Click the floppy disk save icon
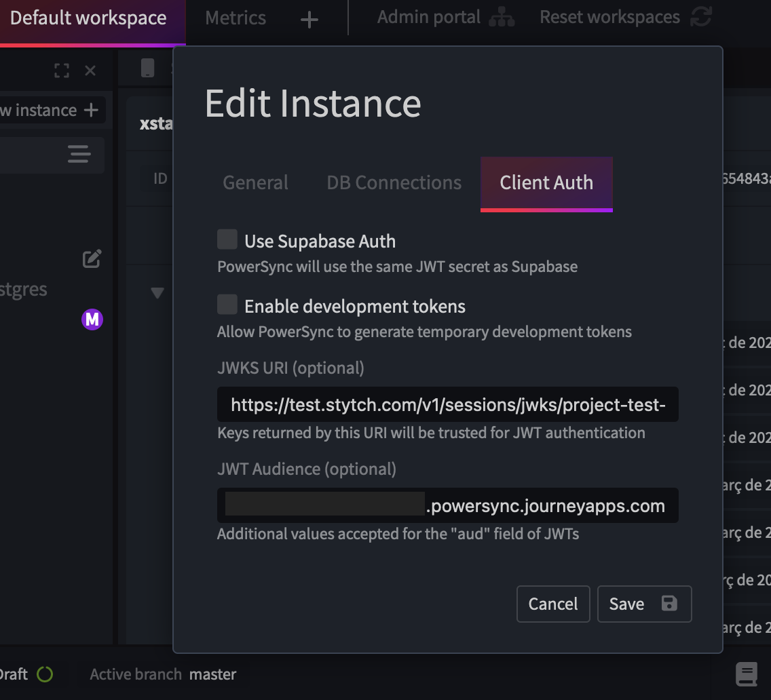771x700 pixels. pos(669,603)
